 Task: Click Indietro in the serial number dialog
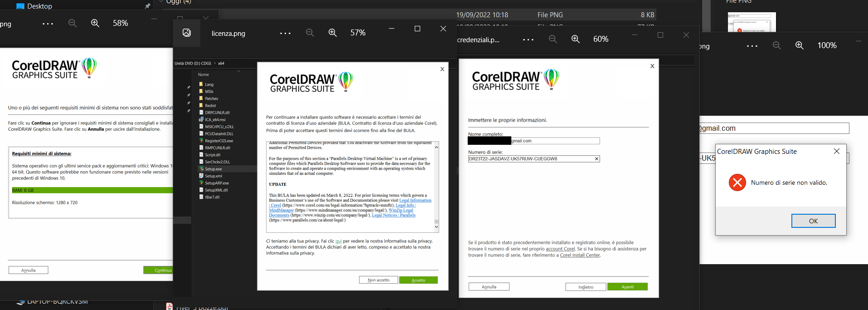pos(586,287)
